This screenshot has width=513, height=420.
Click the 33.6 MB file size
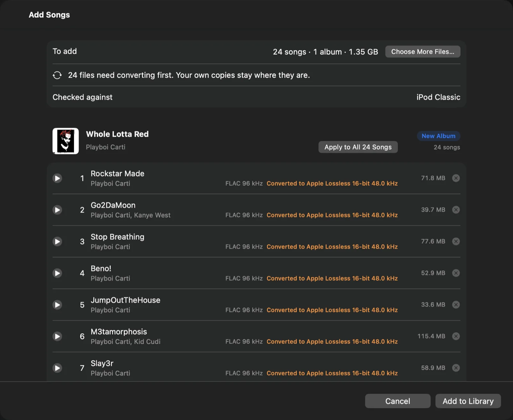[x=433, y=304]
